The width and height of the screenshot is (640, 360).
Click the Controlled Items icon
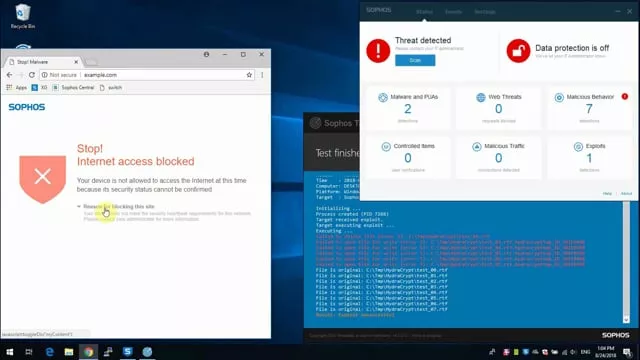coord(386,147)
